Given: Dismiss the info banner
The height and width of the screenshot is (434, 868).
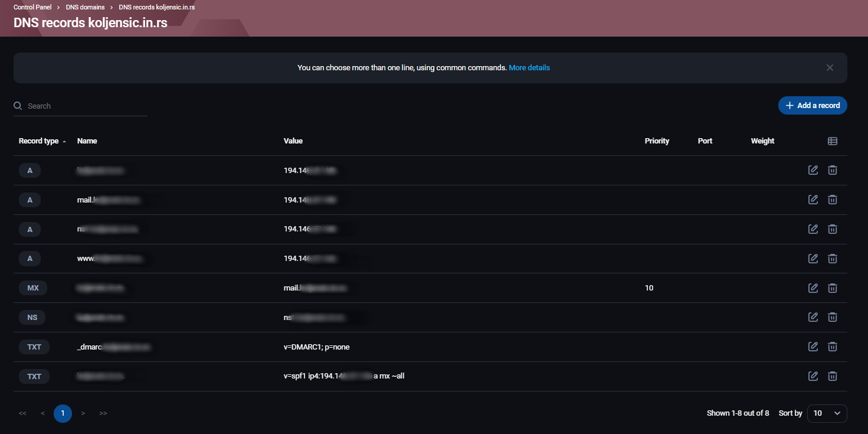Looking at the screenshot, I should [x=830, y=68].
